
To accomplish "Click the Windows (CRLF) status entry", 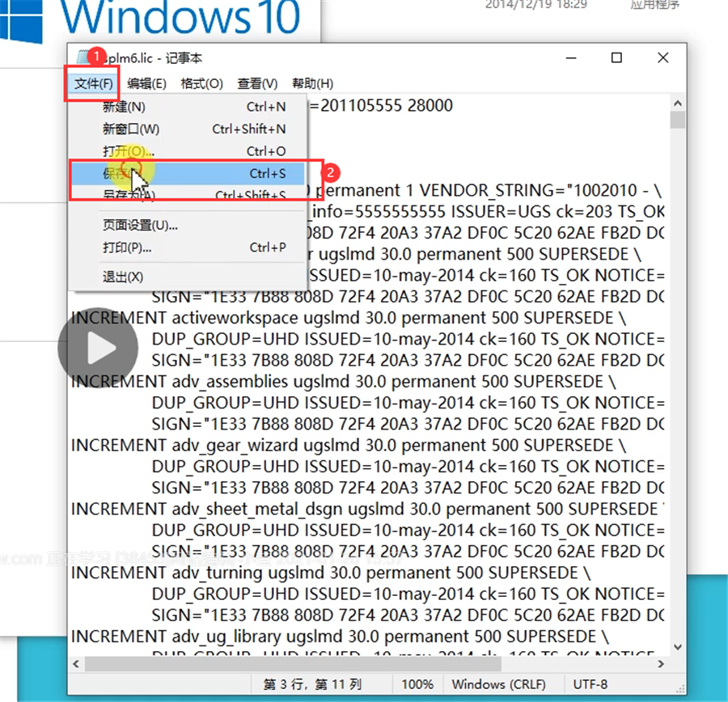I will (x=498, y=684).
